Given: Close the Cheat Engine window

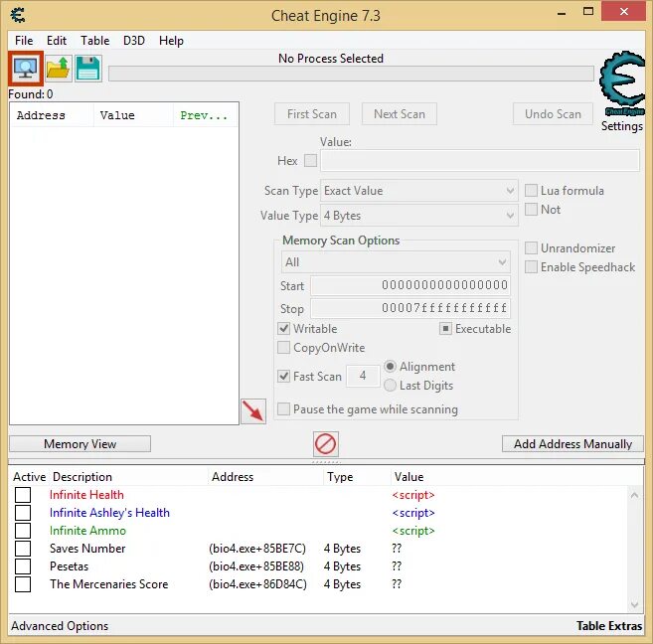Looking at the screenshot, I should coord(623,12).
